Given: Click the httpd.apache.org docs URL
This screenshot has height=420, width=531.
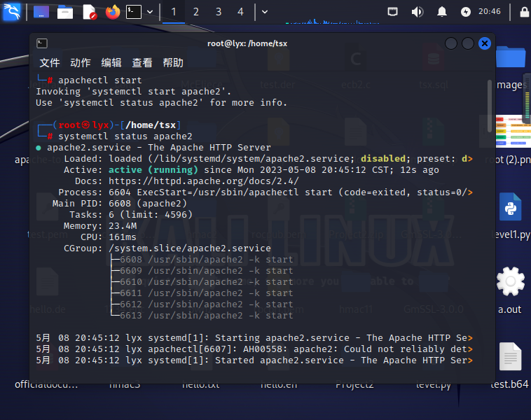Looking at the screenshot, I should (x=204, y=181).
